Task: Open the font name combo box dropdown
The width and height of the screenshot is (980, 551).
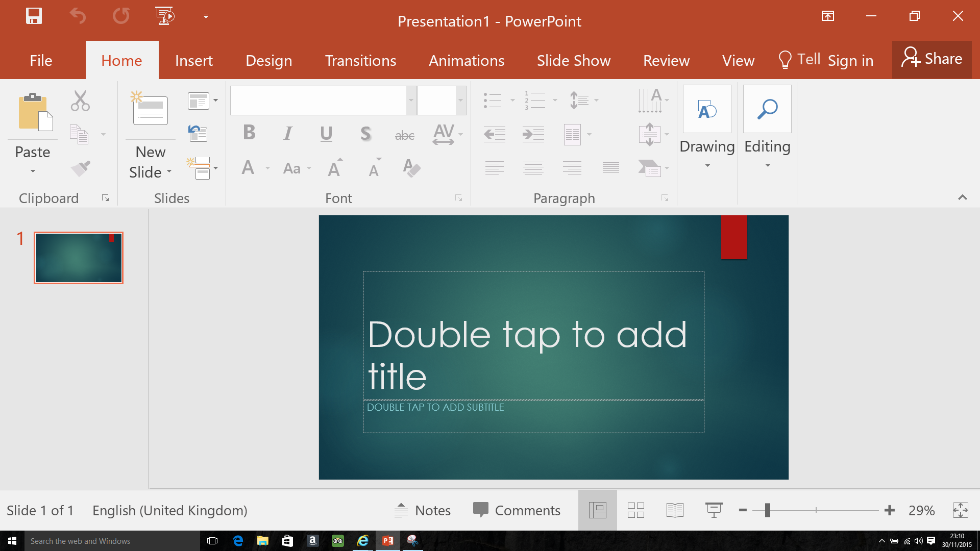Action: pos(411,100)
